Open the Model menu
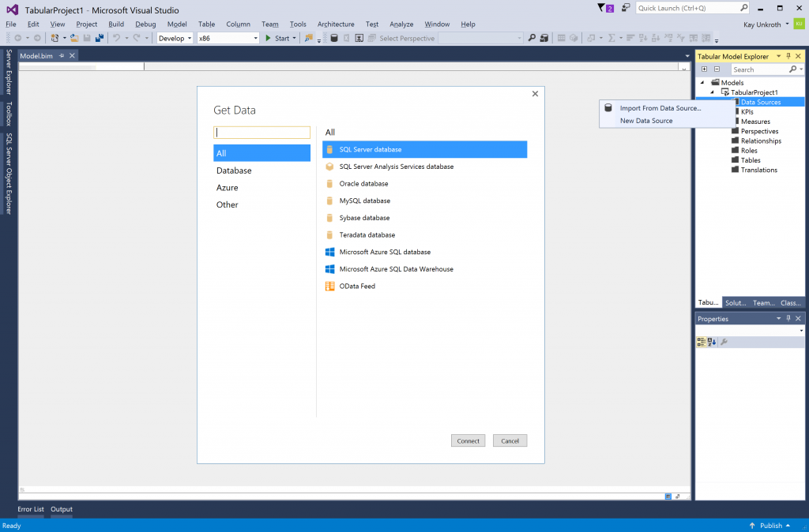 point(177,24)
